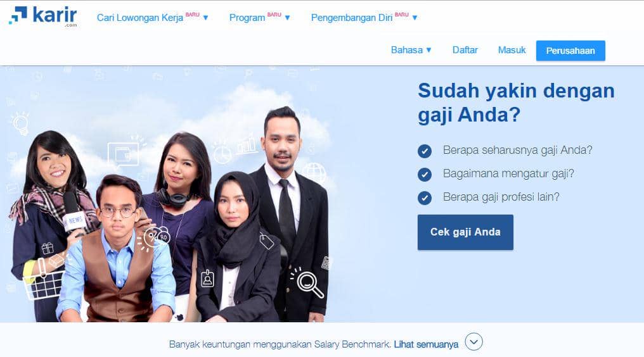The height and width of the screenshot is (357, 644).
Task: Expand the Program dropdown arrow
Action: 288,18
